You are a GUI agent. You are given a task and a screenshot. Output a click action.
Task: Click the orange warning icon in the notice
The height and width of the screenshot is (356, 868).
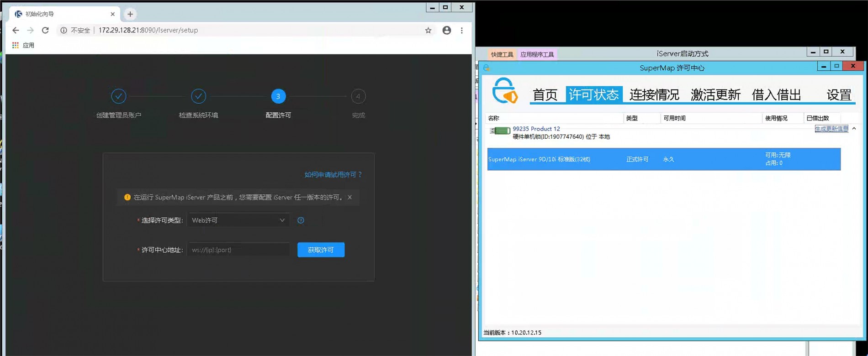pos(127,197)
